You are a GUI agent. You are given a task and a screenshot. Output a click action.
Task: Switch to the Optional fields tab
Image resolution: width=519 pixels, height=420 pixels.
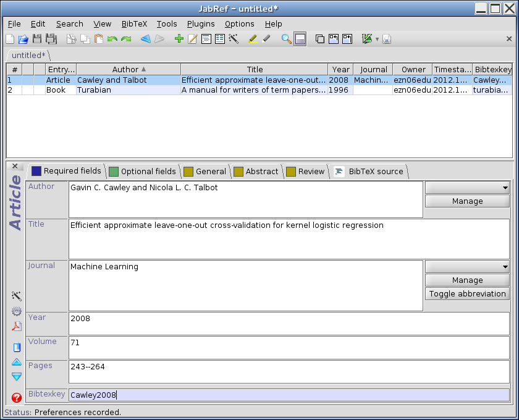coord(143,171)
